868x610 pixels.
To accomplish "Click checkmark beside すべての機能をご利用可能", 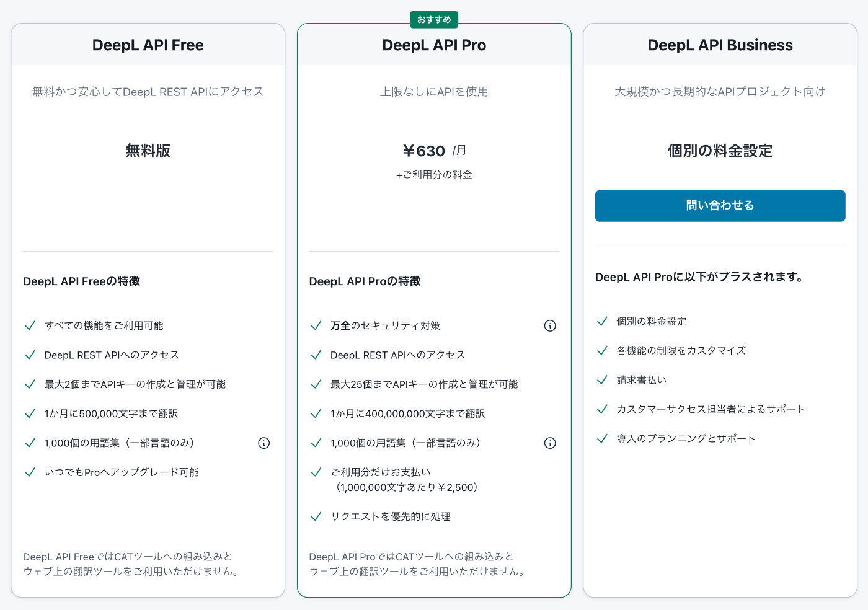I will coord(30,325).
